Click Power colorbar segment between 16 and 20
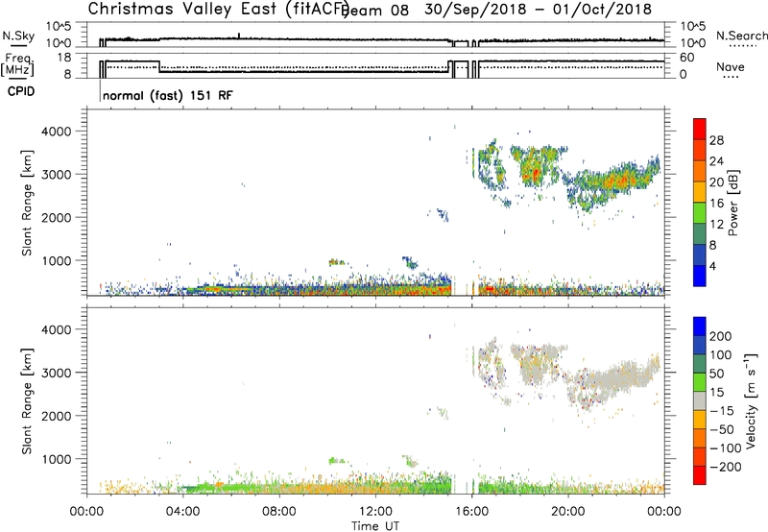The width and height of the screenshot is (768, 532). [x=700, y=191]
